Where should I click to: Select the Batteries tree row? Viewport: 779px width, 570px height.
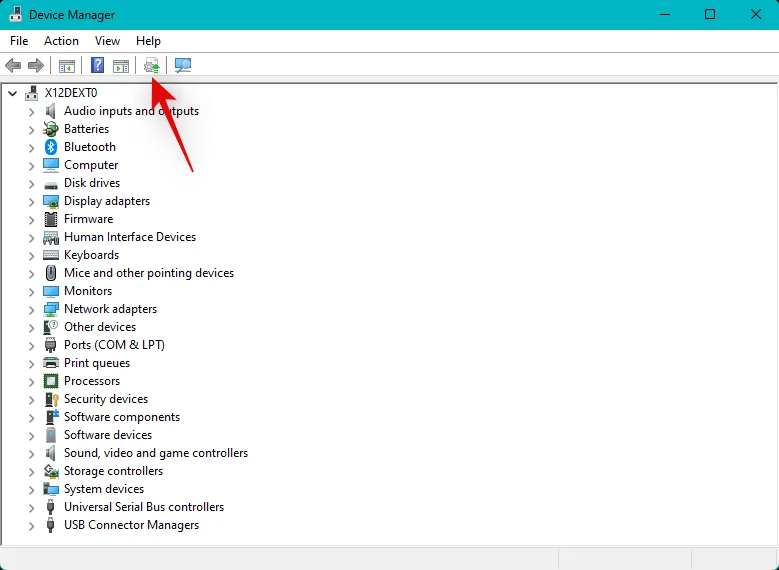pos(86,129)
